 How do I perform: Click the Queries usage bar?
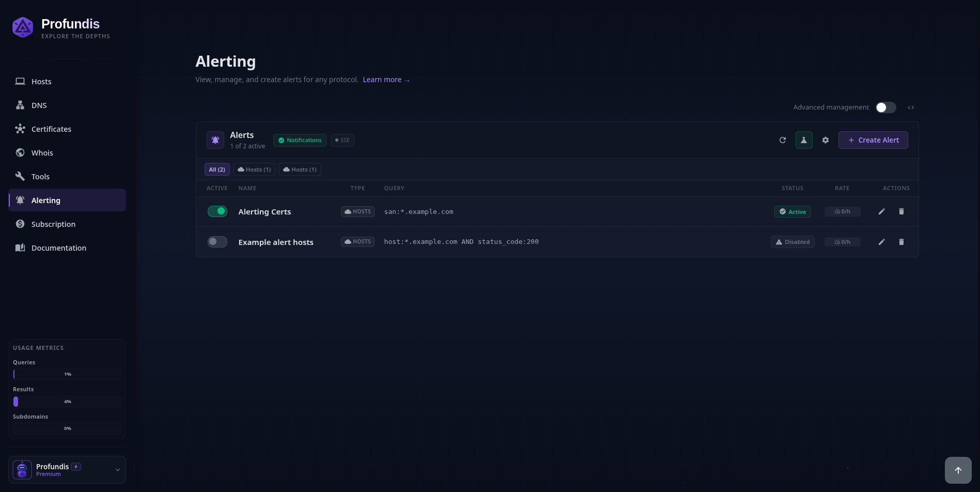tap(67, 374)
